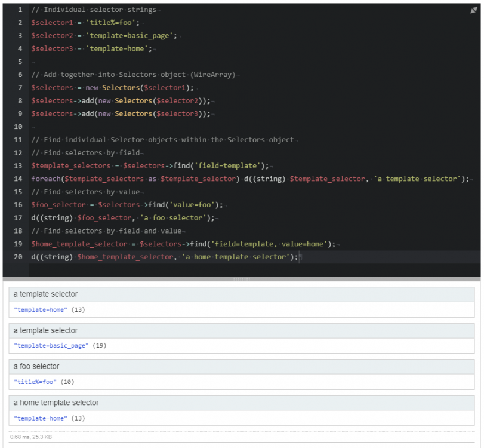Click line number 20 in the gutter

(x=18, y=256)
